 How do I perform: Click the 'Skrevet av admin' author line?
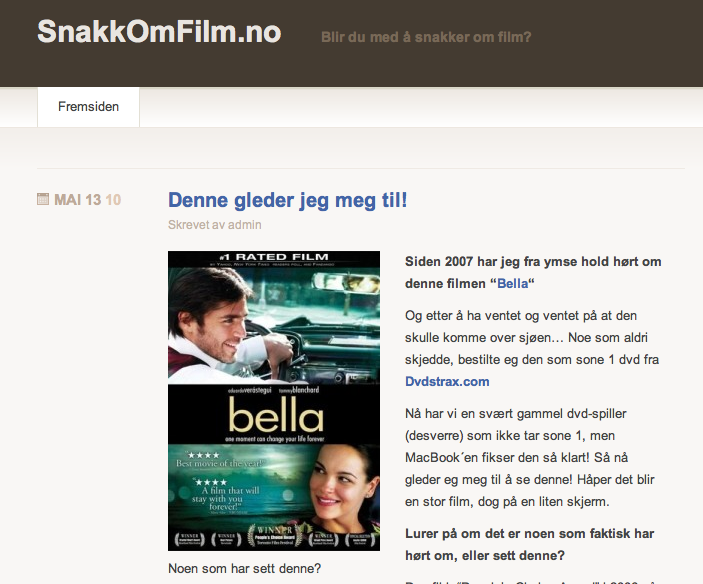(215, 225)
